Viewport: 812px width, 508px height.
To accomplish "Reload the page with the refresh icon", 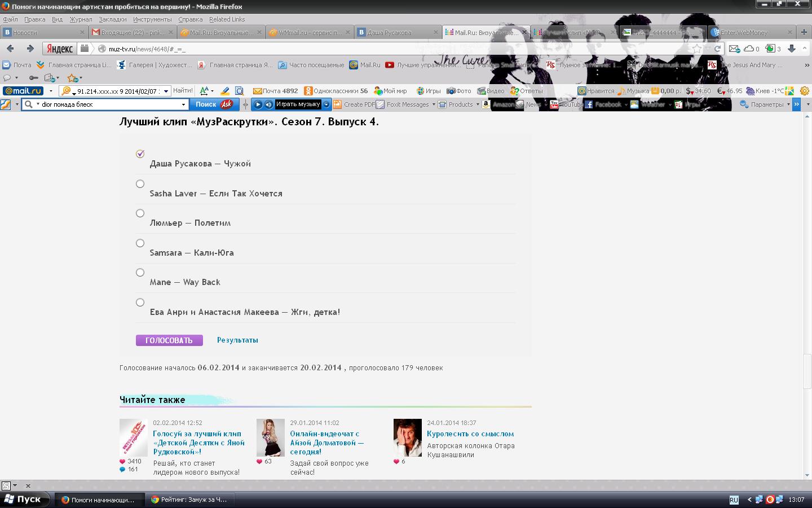I will pos(717,49).
